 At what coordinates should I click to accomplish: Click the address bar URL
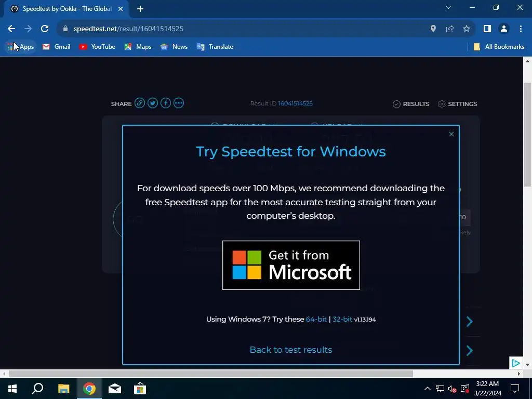(128, 29)
